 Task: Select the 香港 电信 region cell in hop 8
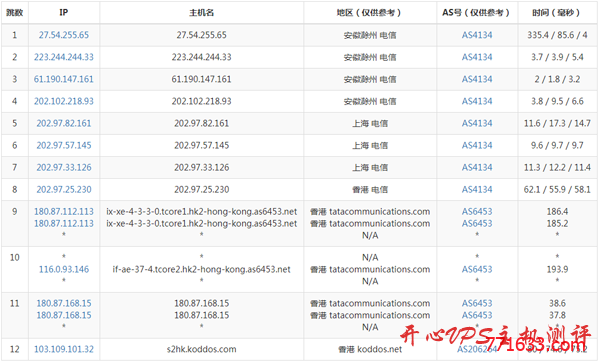coord(370,190)
